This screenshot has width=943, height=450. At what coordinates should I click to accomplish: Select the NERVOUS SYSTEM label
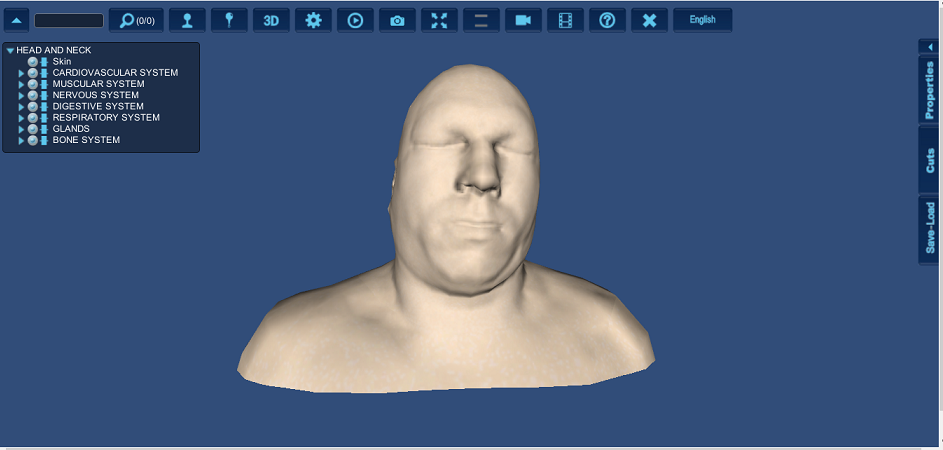click(96, 95)
